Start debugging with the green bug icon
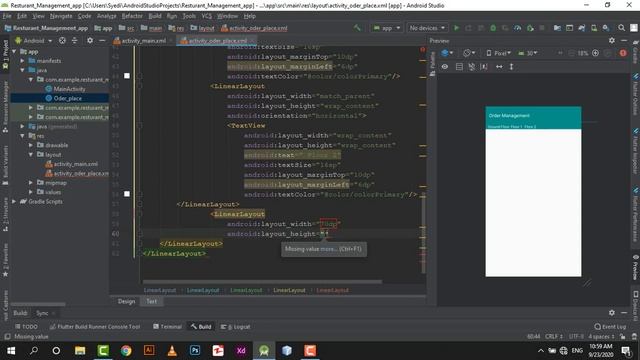This screenshot has width=640, height=360. point(493,28)
